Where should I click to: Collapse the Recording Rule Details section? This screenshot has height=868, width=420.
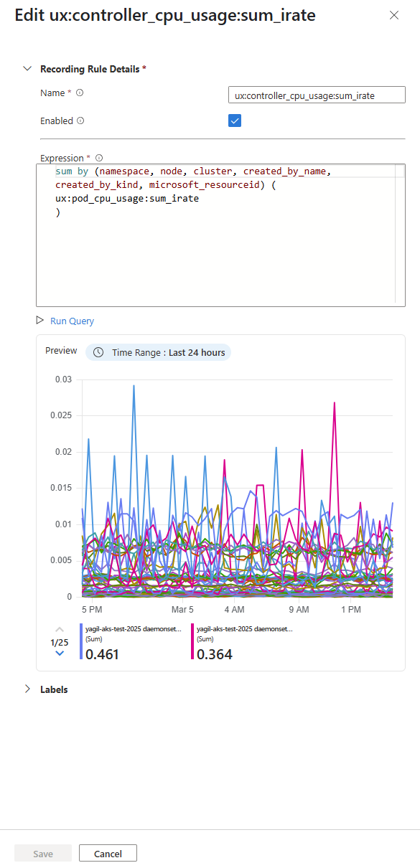pyautogui.click(x=27, y=69)
